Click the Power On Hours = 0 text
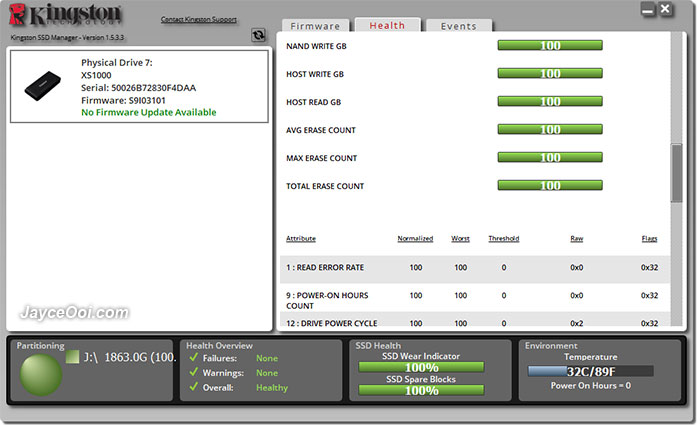Image resolution: width=700 pixels, height=427 pixels. (x=591, y=385)
